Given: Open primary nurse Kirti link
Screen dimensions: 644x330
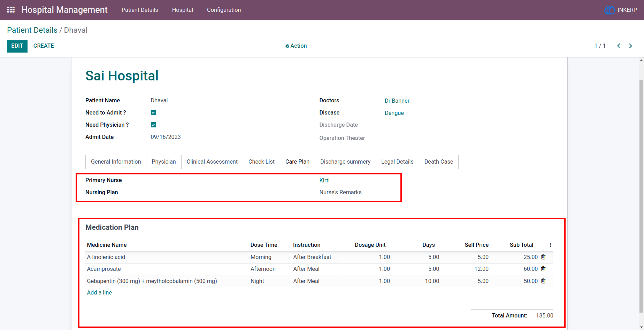Looking at the screenshot, I should click(324, 180).
